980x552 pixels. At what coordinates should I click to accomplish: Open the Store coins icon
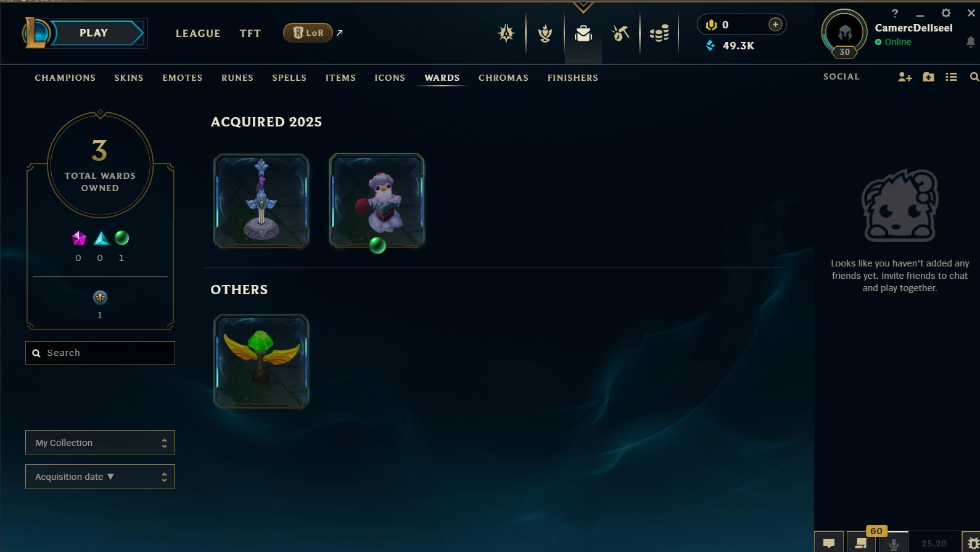pos(659,33)
